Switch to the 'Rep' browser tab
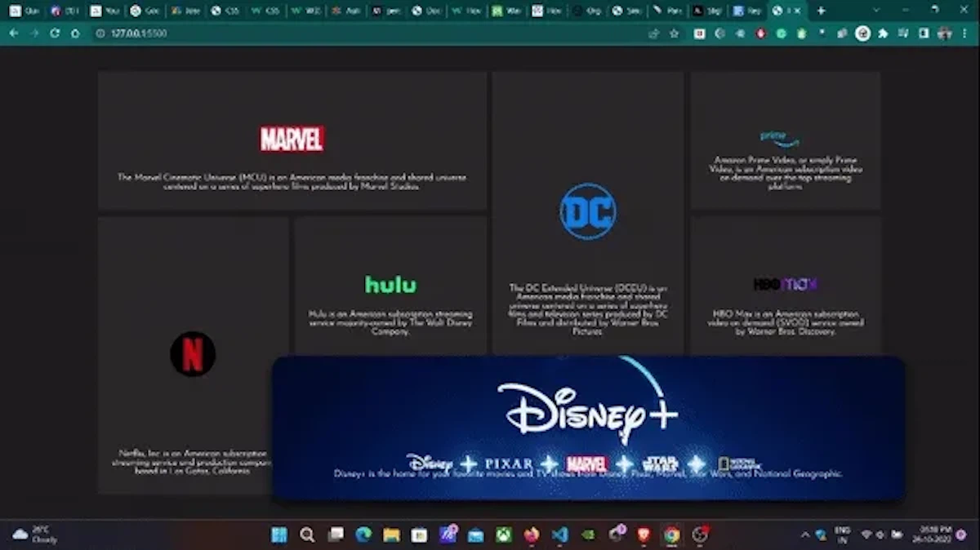Screen dimensions: 980x550 [x=747, y=11]
